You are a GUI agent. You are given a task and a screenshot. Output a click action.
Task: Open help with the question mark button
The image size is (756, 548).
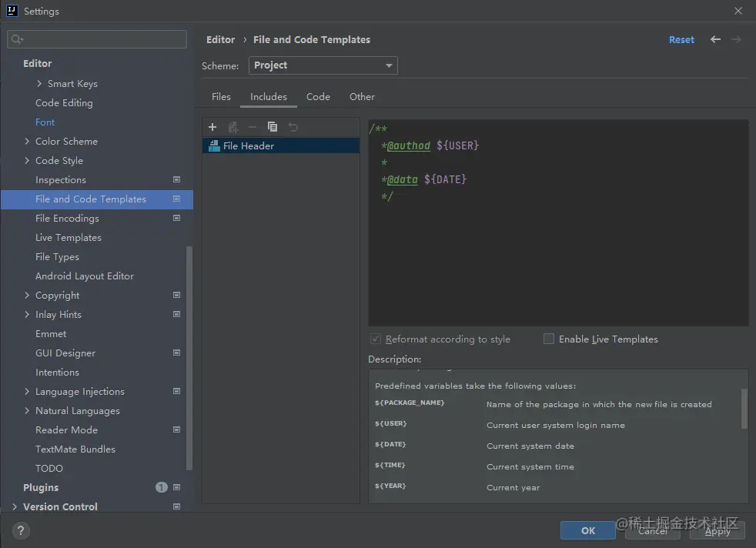click(x=21, y=530)
